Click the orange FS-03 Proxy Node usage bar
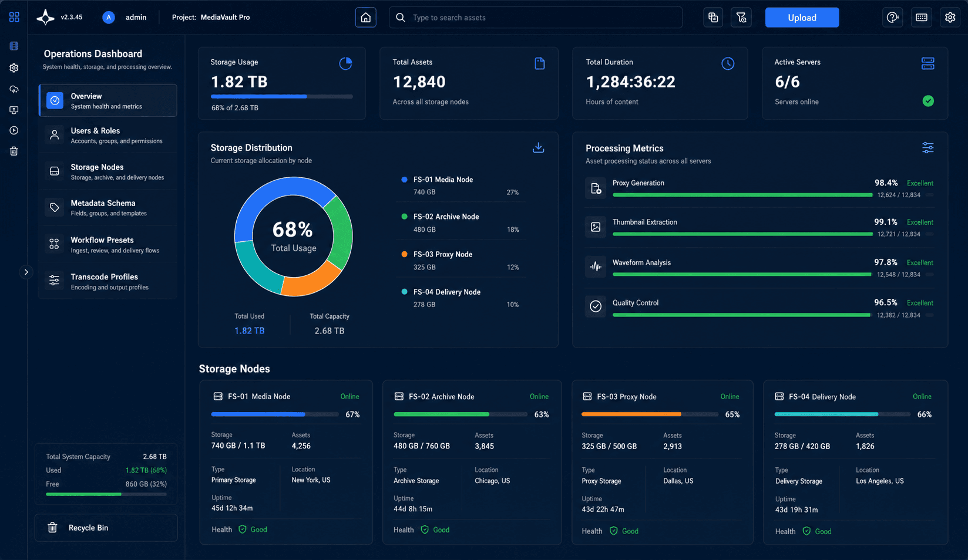The image size is (968, 560). [650, 414]
